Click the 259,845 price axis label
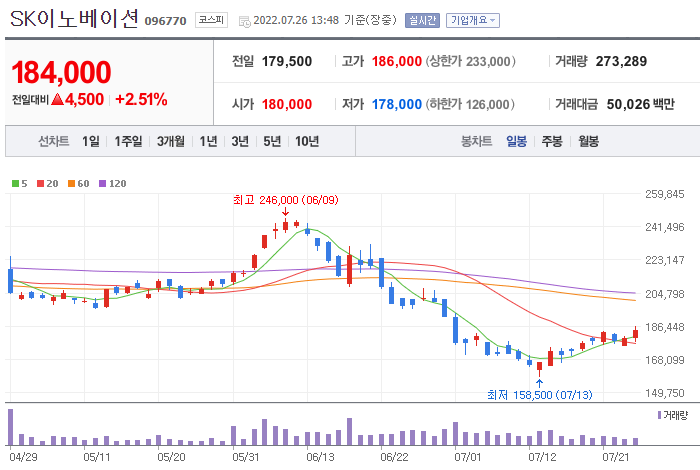700x470 pixels. point(665,194)
